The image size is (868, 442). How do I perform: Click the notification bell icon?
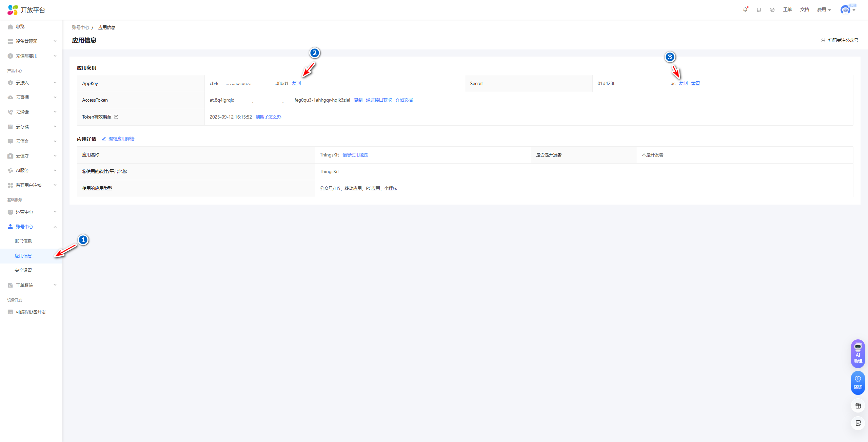(745, 9)
